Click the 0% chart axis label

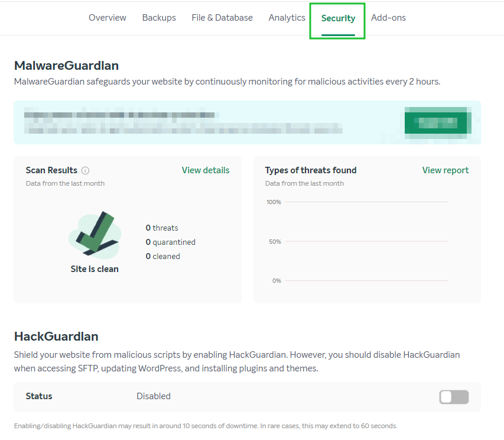pos(277,281)
